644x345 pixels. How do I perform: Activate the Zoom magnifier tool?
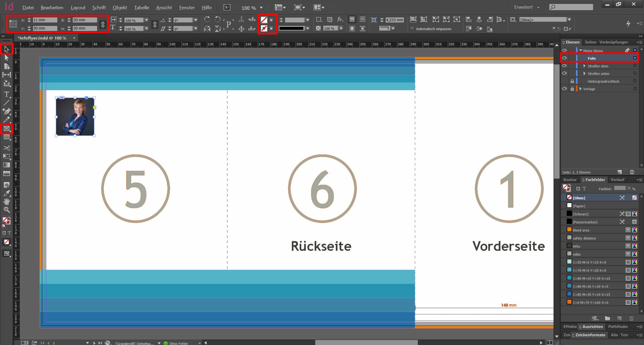[6, 210]
